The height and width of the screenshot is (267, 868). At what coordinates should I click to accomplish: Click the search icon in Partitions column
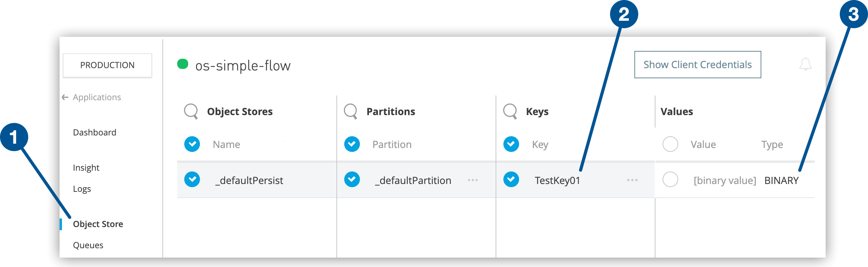(x=351, y=111)
